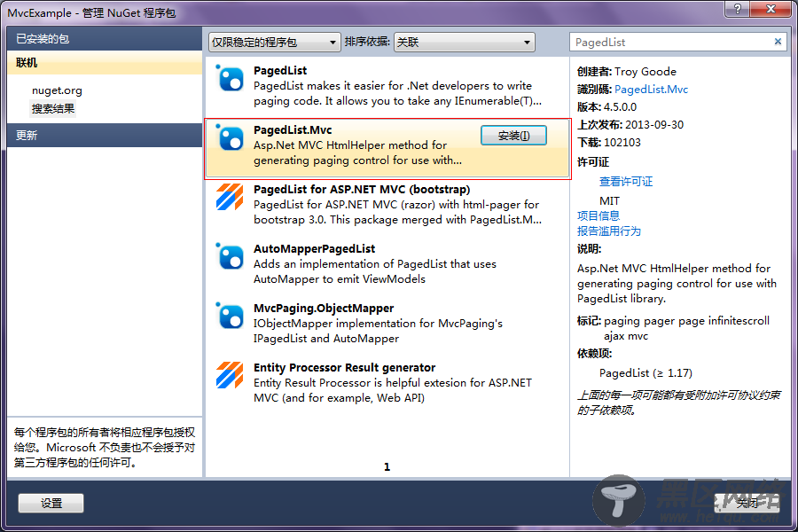Select the 联机 section
798x532 pixels.
click(x=105, y=63)
